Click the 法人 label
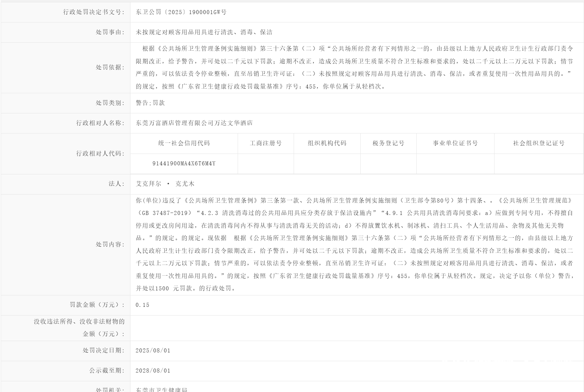The height and width of the screenshot is (392, 584). point(116,184)
